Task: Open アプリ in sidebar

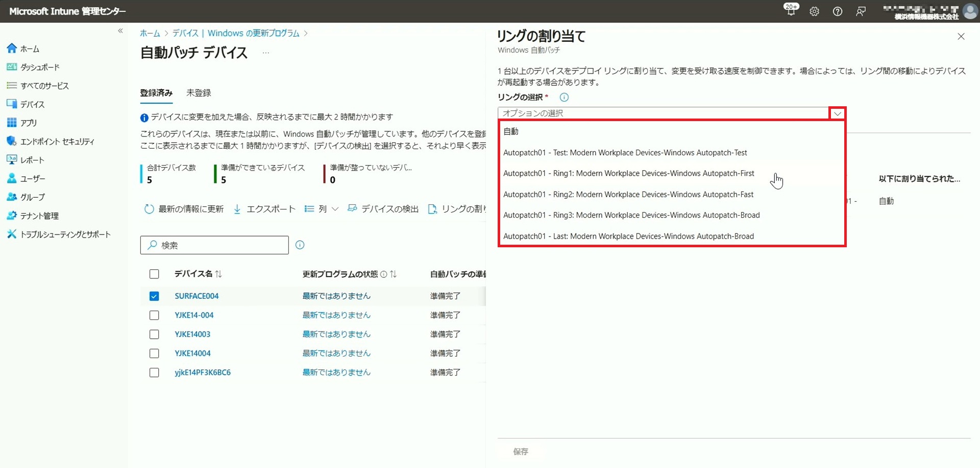Action: pyautogui.click(x=22, y=123)
